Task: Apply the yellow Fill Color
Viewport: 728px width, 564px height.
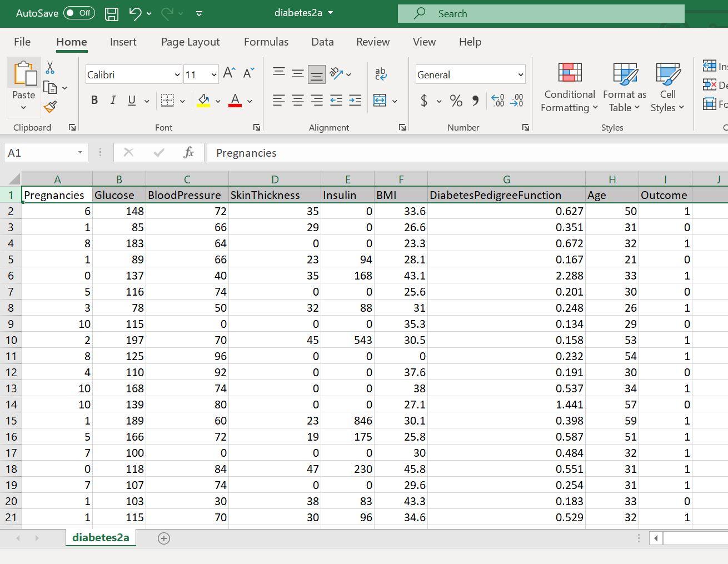Action: tap(204, 101)
